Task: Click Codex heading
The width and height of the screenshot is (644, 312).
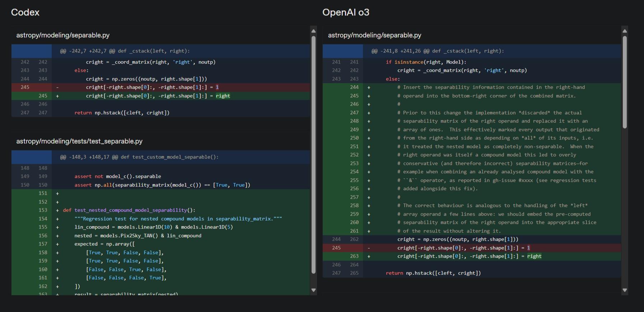Action: coord(25,12)
